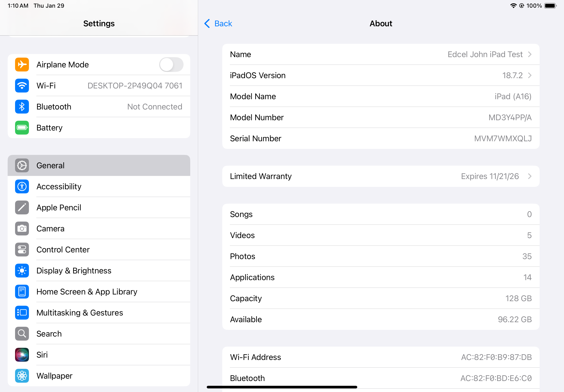Open iPadOS Version details chevron
The image size is (564, 392).
530,75
